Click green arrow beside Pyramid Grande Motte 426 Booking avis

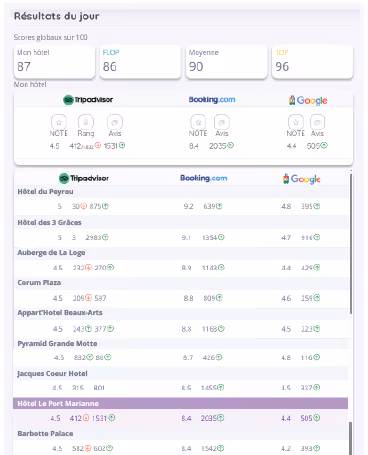click(219, 358)
